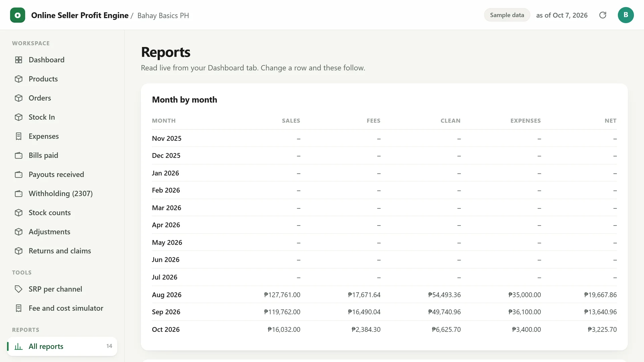The width and height of the screenshot is (644, 362).
Task: Click the Orders box icon
Action: point(19,98)
